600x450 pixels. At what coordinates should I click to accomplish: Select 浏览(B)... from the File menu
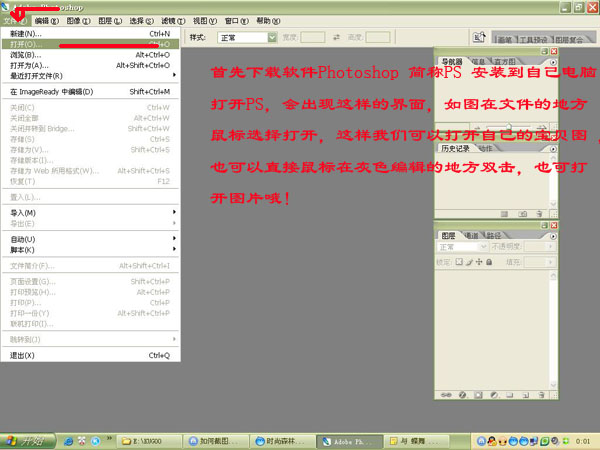click(90, 55)
